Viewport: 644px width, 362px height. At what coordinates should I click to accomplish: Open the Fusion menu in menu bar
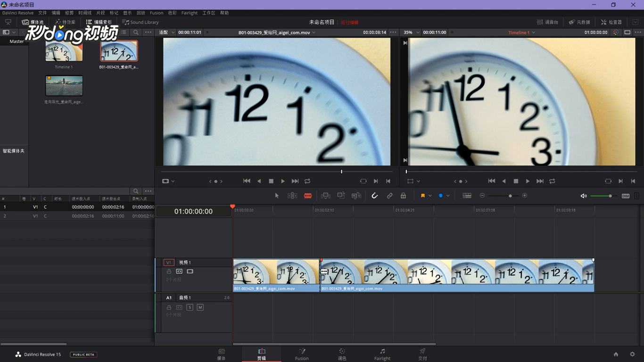157,13
